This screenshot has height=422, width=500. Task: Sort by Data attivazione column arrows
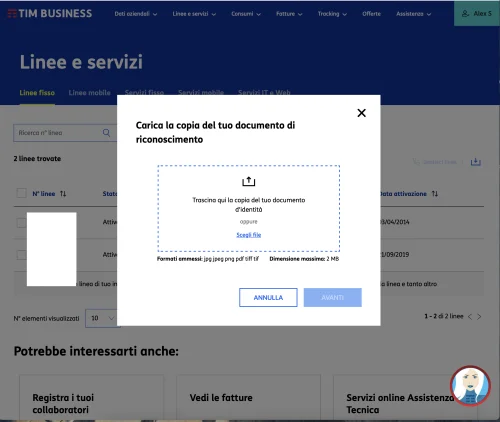coord(435,194)
